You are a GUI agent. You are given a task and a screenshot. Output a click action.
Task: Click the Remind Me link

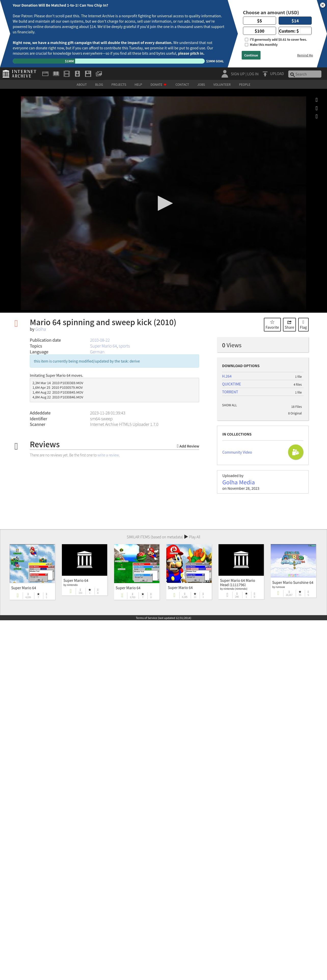pos(305,55)
